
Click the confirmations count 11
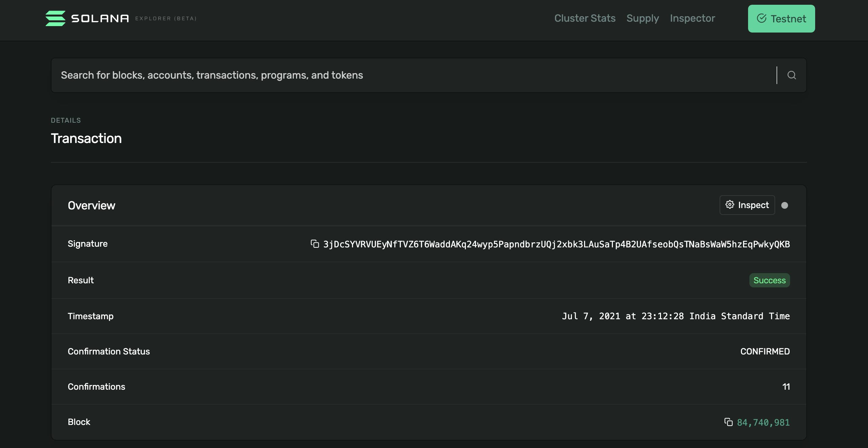pos(786,387)
